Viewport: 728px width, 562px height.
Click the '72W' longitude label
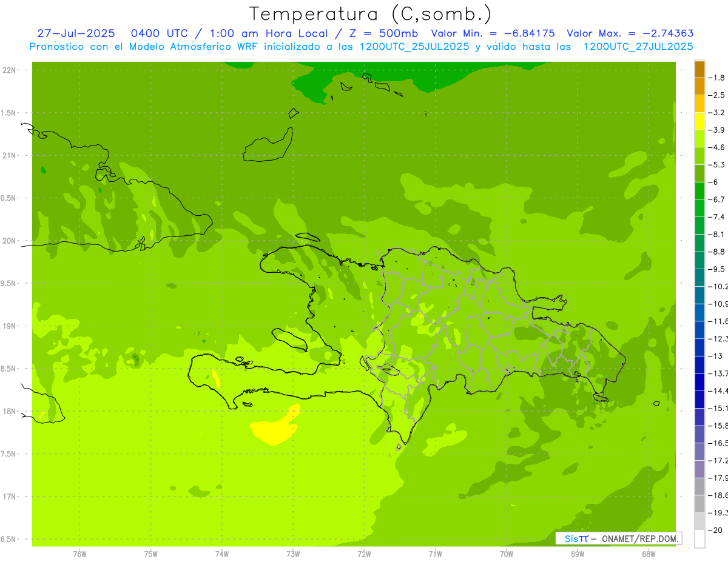(364, 554)
